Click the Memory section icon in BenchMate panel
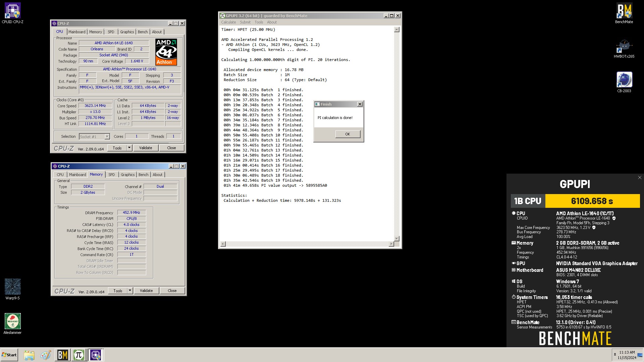Viewport: 644px width, 362px height. 514,243
